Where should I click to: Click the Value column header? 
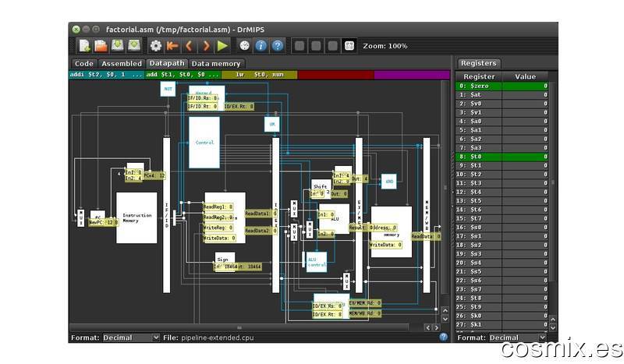click(x=525, y=76)
